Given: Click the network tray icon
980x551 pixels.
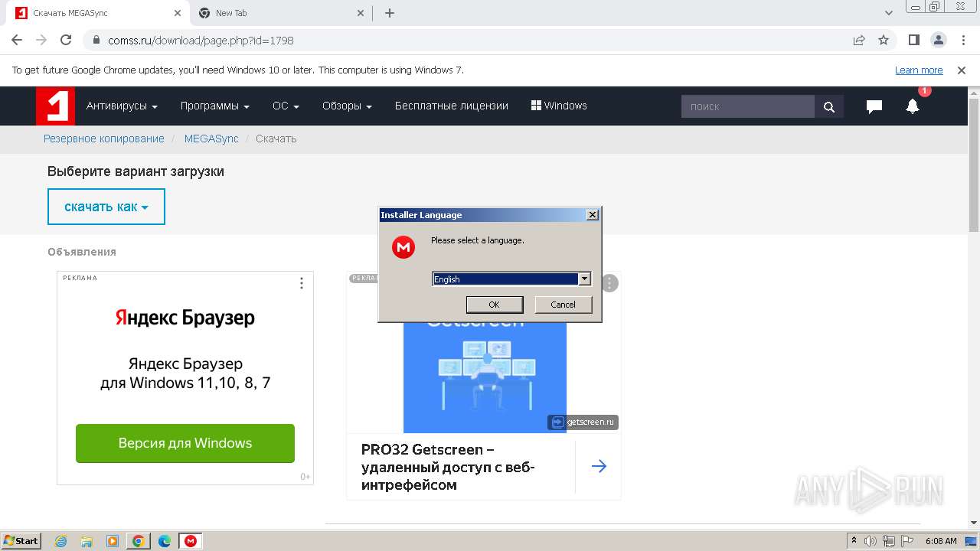Looking at the screenshot, I should (x=889, y=541).
